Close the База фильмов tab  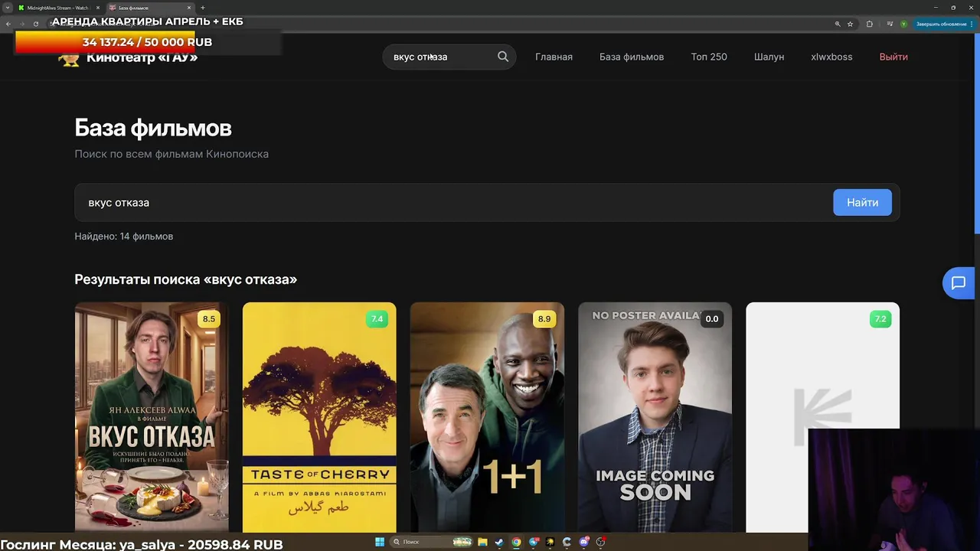pos(188,8)
